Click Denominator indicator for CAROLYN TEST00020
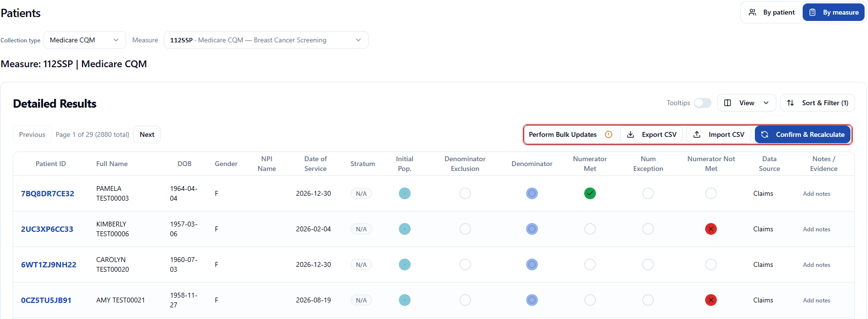 [532, 264]
